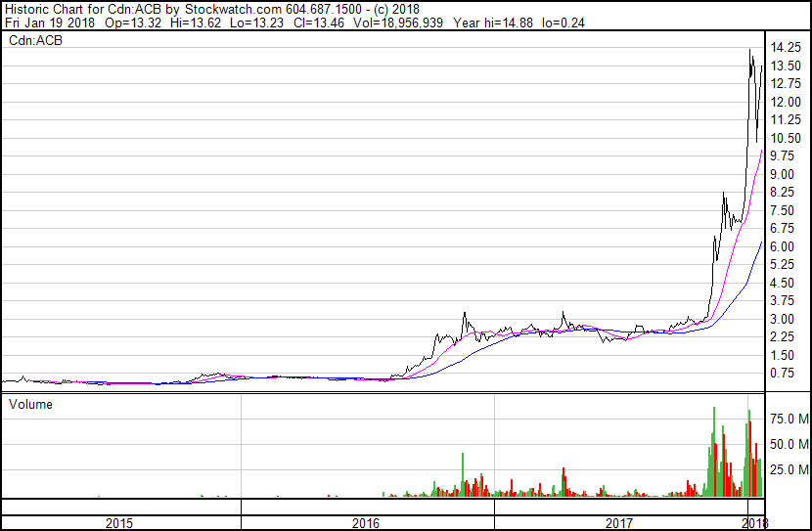
Task: Click the 25.0 M volume axis label
Action: pyautogui.click(x=789, y=469)
